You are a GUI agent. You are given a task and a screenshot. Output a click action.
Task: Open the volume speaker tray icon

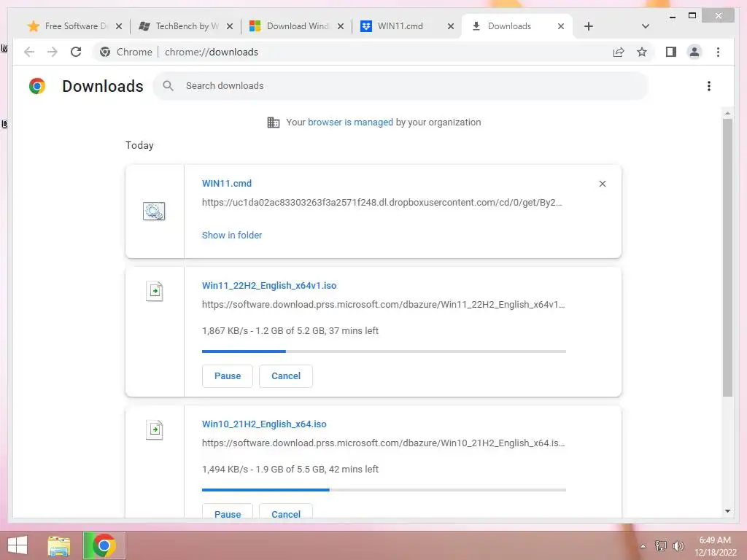pyautogui.click(x=678, y=545)
